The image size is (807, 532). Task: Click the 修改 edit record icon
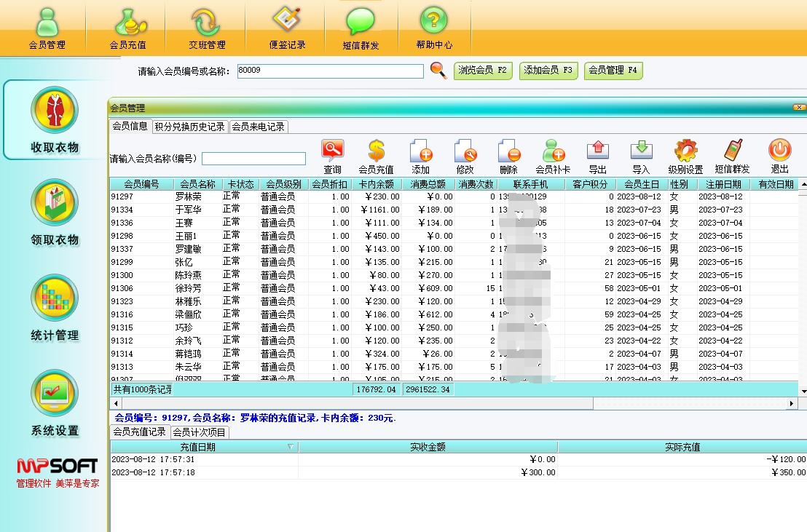coord(465,151)
